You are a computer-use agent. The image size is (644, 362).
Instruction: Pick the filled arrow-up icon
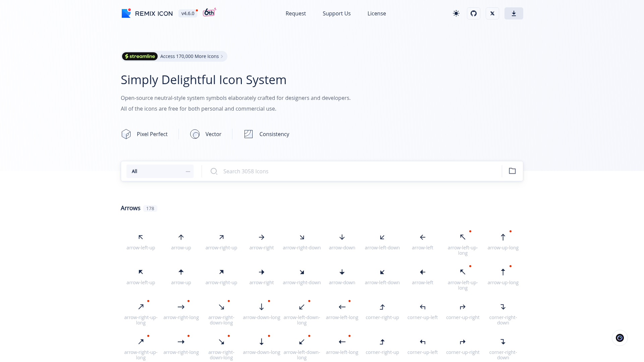pos(181,272)
